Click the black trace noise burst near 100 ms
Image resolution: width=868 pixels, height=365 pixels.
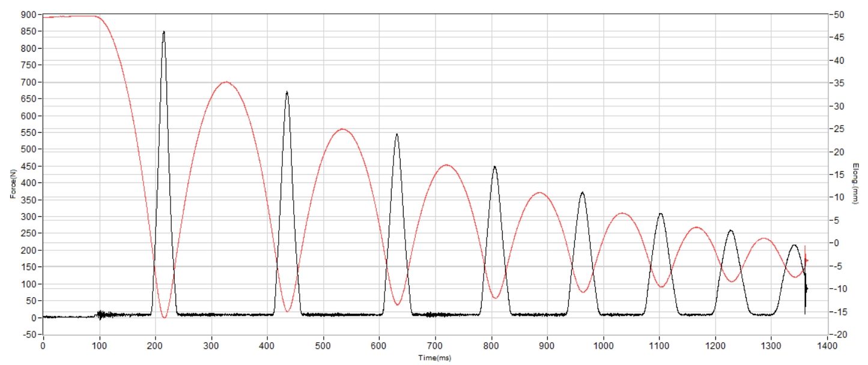(x=101, y=314)
